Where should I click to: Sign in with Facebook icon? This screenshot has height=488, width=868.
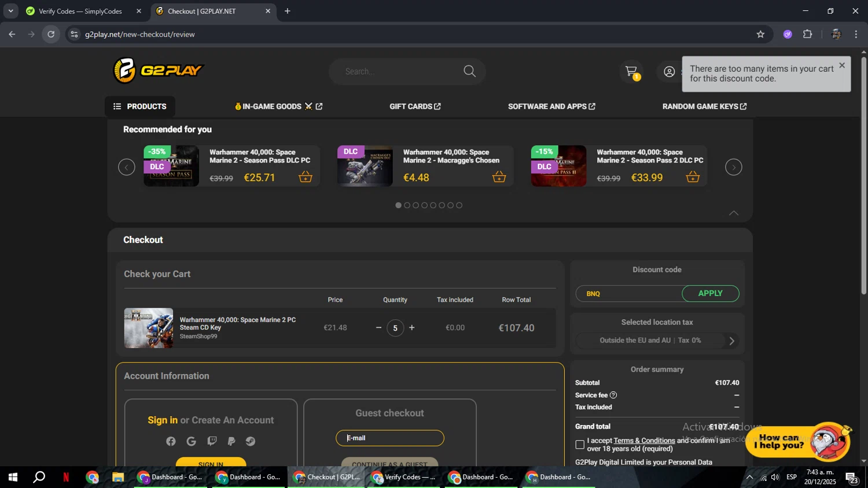(171, 441)
